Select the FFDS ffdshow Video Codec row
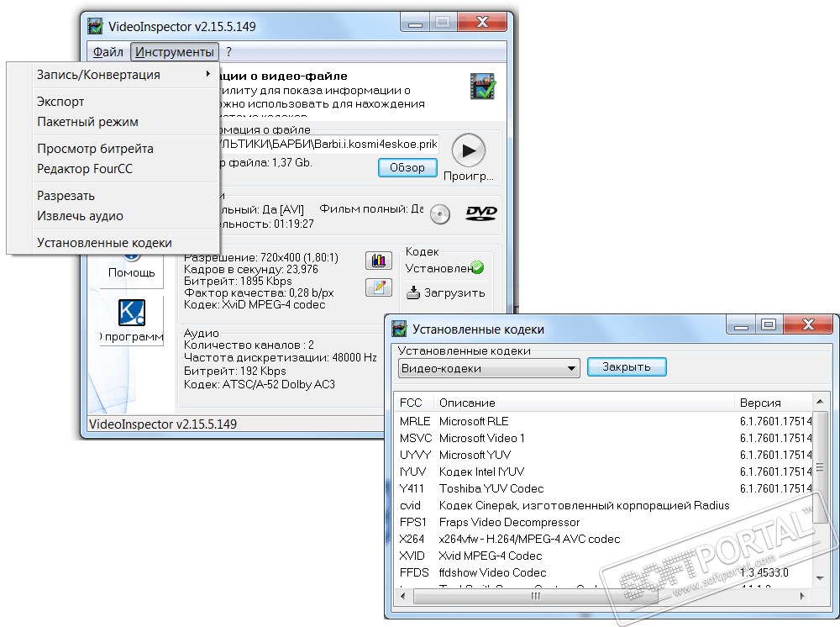840x627 pixels. (604, 572)
